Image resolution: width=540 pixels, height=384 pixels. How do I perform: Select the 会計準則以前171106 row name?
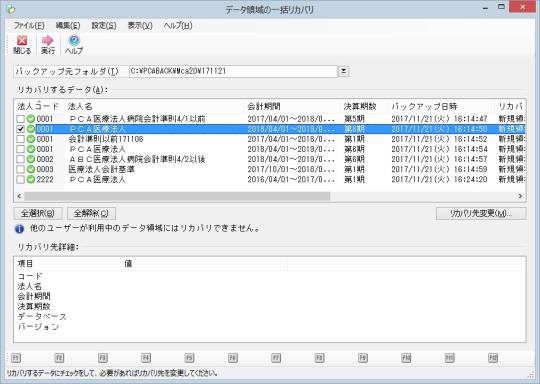(x=106, y=139)
